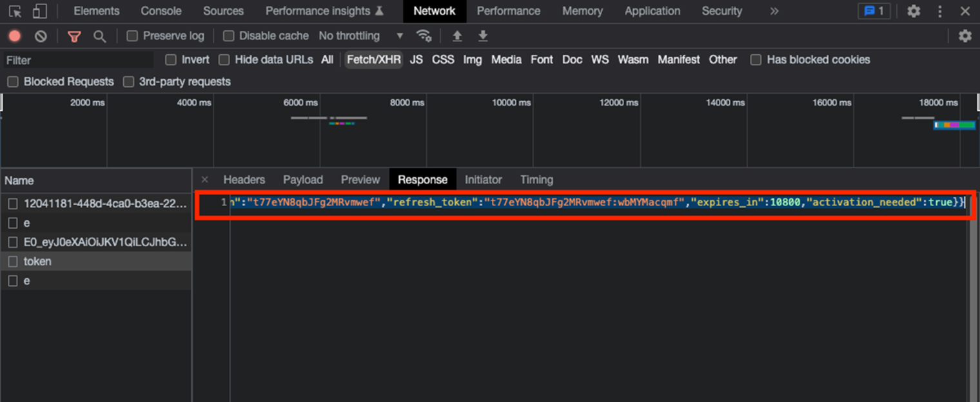Tick the Invert filter checkbox
The width and height of the screenshot is (980, 402).
[171, 60]
